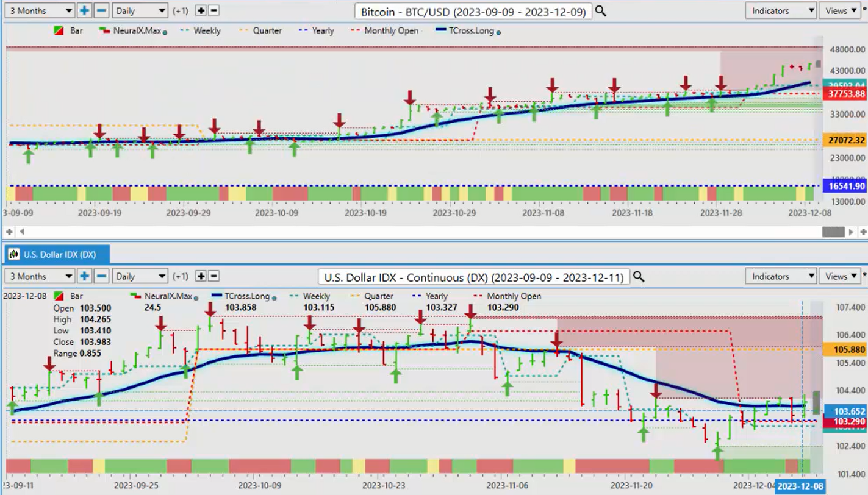The image size is (868, 495).
Task: Open Daily interval dropdown on Dollar chart
Action: (140, 276)
